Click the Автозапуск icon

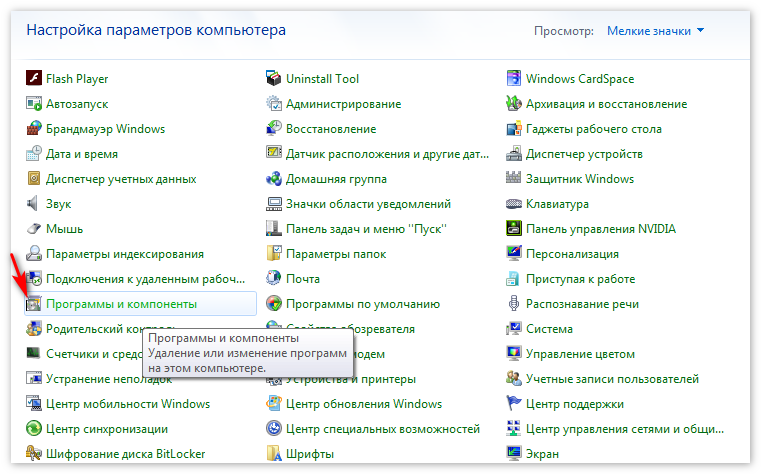(33, 103)
